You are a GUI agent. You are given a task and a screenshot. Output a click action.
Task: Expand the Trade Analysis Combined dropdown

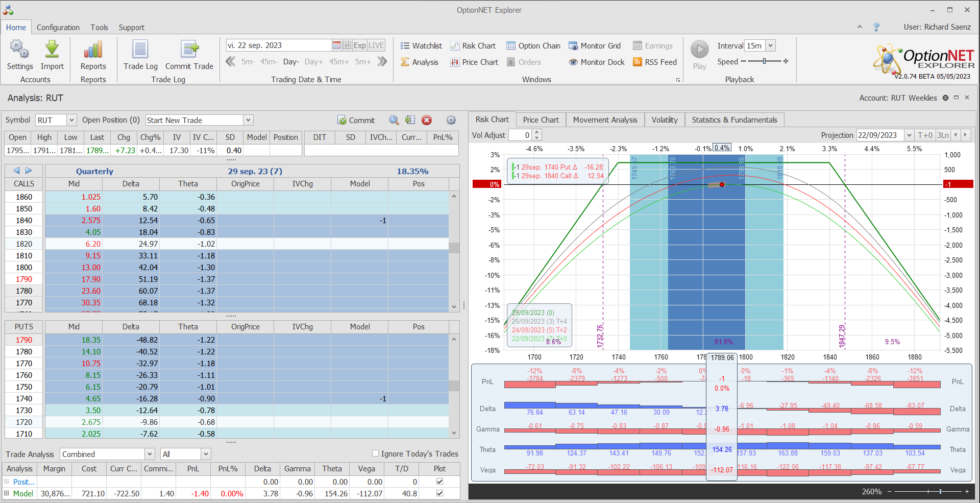point(150,454)
